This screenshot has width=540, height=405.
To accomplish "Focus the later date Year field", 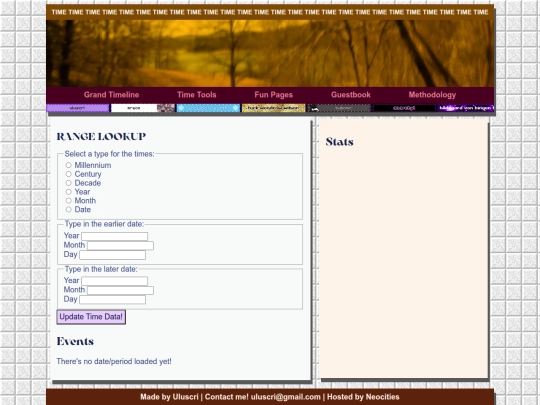I will pos(115,281).
